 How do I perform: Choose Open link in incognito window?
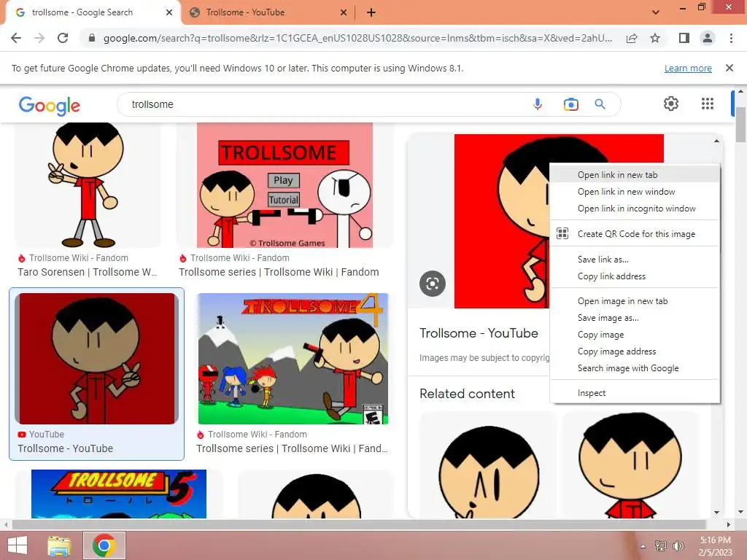[x=635, y=208]
